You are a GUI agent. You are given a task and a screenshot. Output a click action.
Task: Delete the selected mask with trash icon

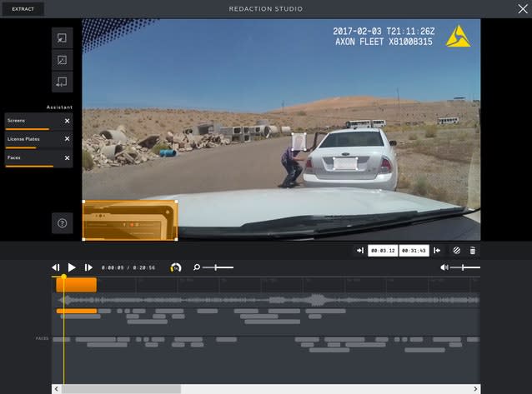[473, 250]
